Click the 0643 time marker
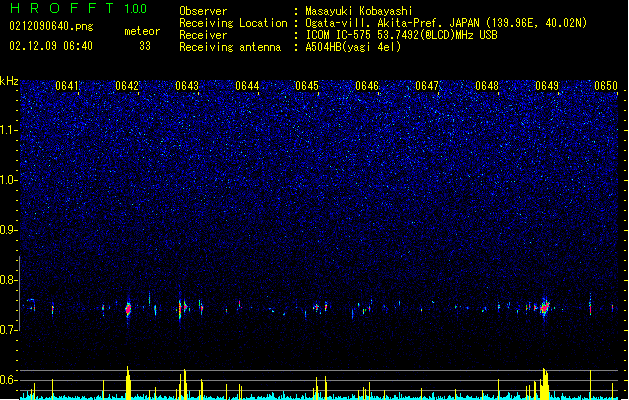The image size is (629, 400). click(187, 86)
